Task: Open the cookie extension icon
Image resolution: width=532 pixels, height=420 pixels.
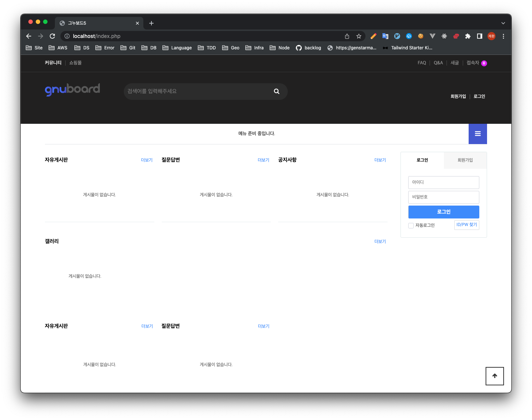Action: point(421,36)
